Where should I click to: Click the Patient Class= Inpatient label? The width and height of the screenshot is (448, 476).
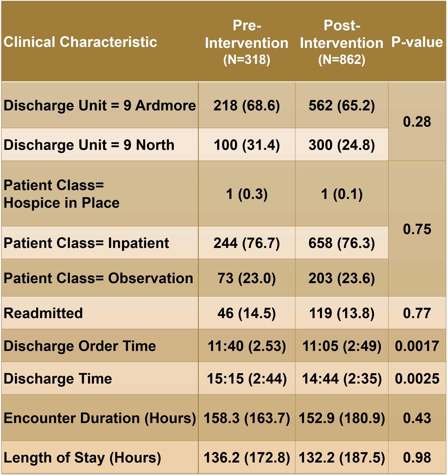coord(86,243)
